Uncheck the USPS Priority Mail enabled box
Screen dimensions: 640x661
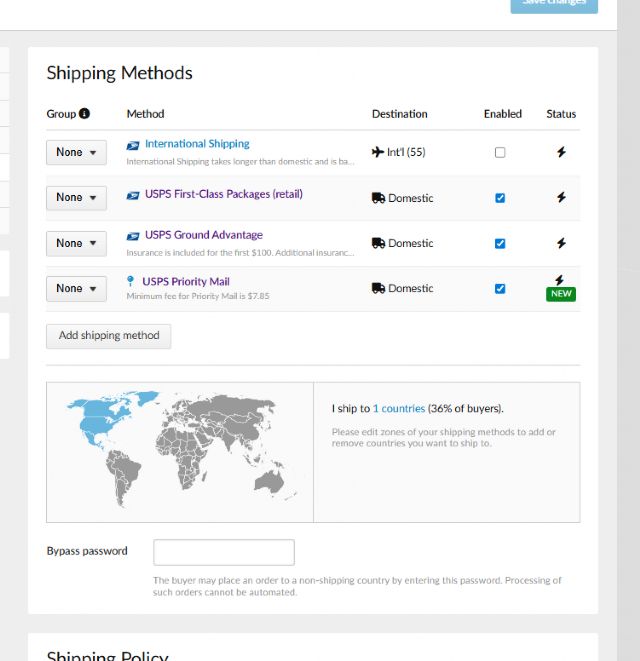pyautogui.click(x=500, y=288)
